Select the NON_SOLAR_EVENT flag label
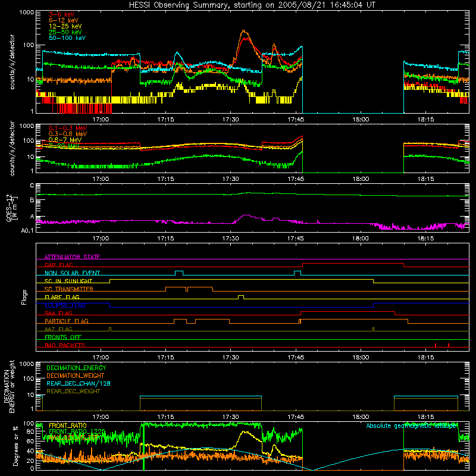476x476 pixels. [x=72, y=273]
